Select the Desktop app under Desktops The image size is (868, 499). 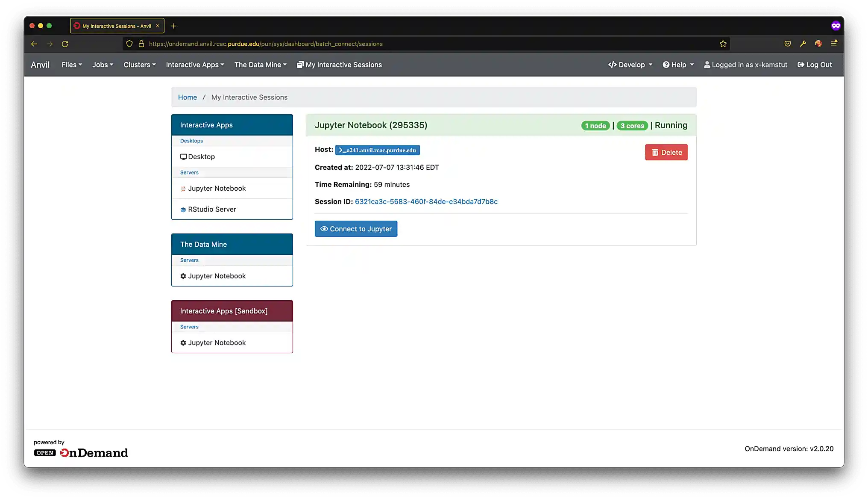[201, 156]
